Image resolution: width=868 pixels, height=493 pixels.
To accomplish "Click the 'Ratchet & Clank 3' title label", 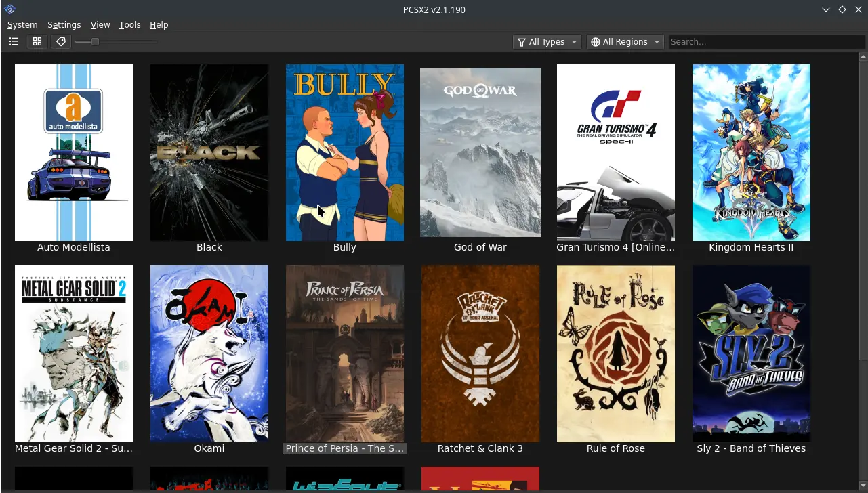I will (480, 448).
